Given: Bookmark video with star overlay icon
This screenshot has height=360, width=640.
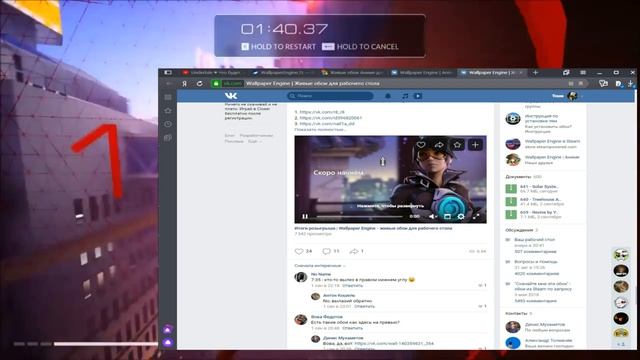Looking at the screenshot, I should click(x=457, y=144).
